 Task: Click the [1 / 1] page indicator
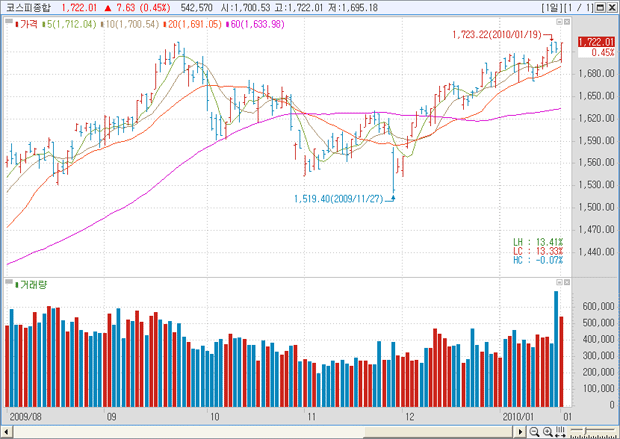pyautogui.click(x=578, y=8)
